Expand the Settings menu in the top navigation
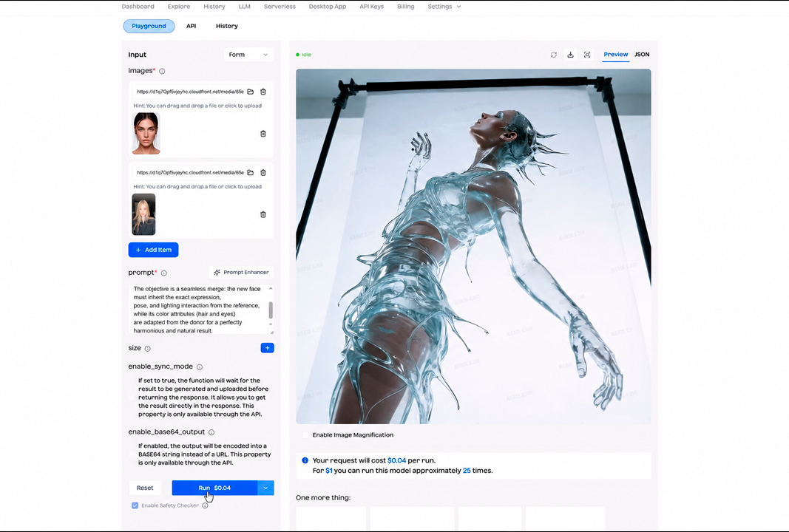 (444, 7)
